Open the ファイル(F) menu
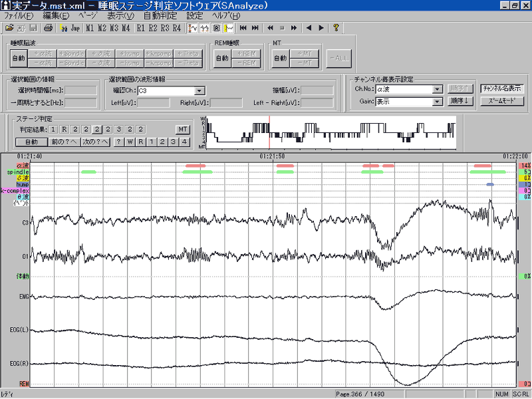532x399 pixels. 19,15
